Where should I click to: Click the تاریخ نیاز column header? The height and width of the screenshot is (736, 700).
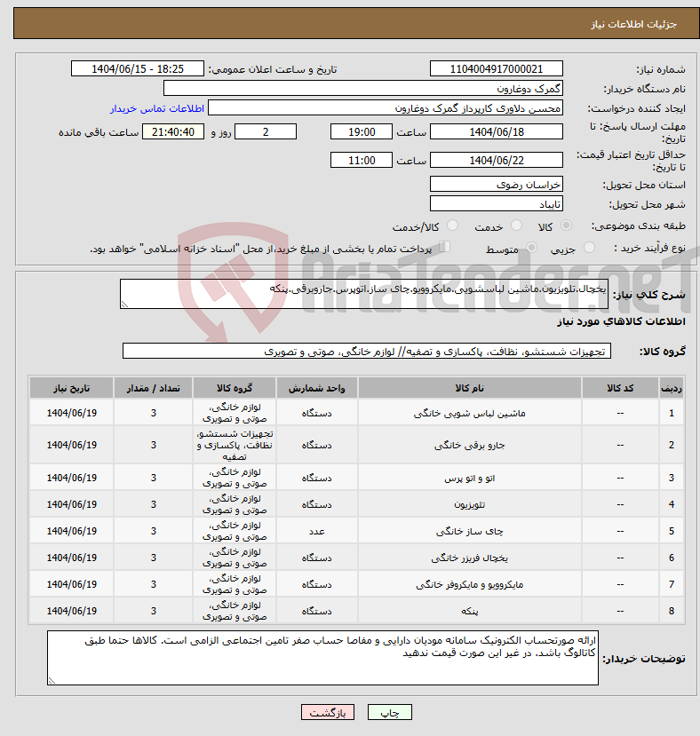tap(71, 388)
